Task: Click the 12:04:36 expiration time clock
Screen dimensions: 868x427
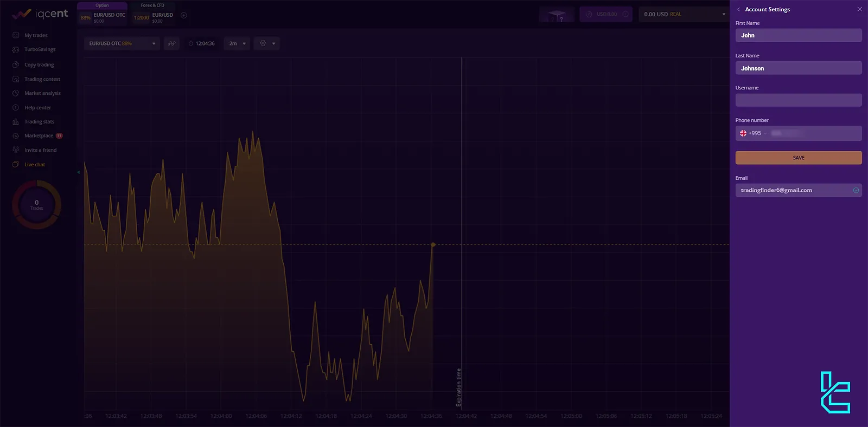Action: point(201,43)
